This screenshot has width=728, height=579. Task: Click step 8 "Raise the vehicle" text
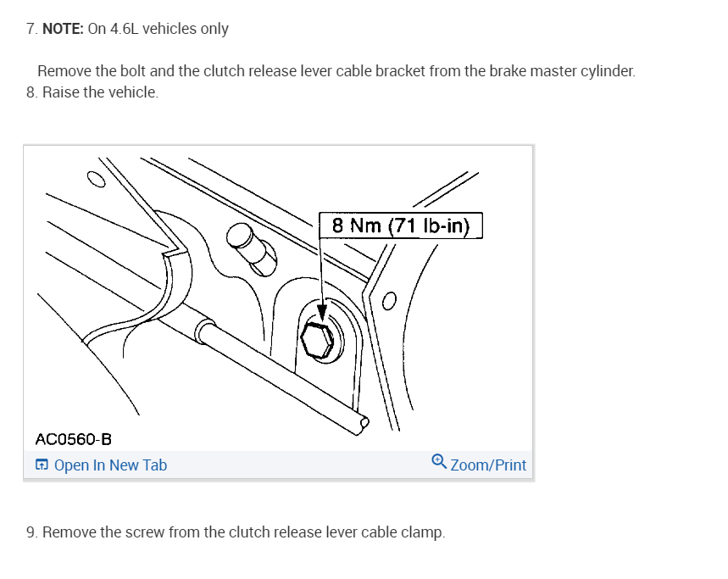click(100, 92)
